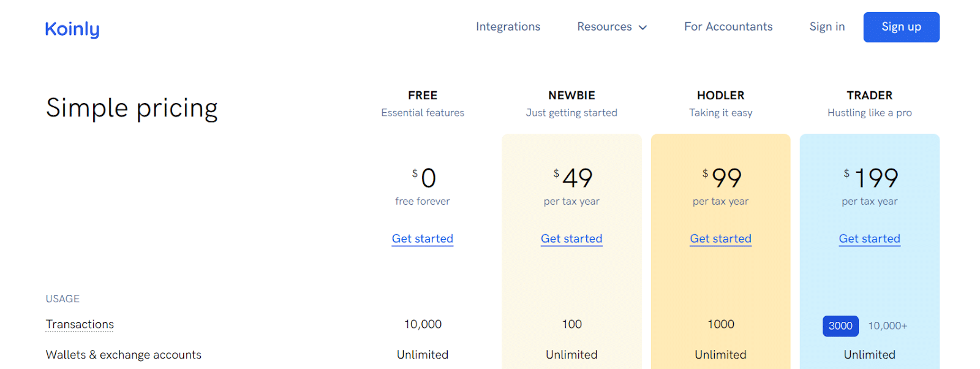The image size is (980, 369).
Task: Click per tax year under $199
Action: 870,201
